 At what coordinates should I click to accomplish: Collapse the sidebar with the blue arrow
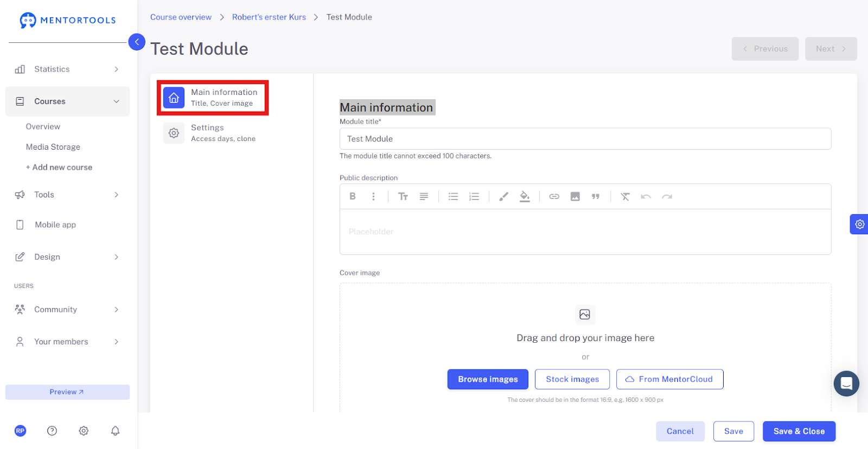[137, 42]
